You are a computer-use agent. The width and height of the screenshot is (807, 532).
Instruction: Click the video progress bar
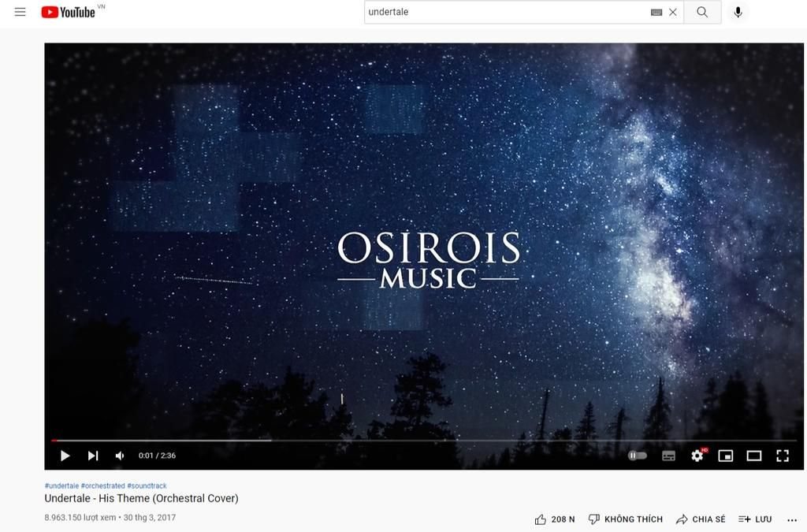point(423,441)
